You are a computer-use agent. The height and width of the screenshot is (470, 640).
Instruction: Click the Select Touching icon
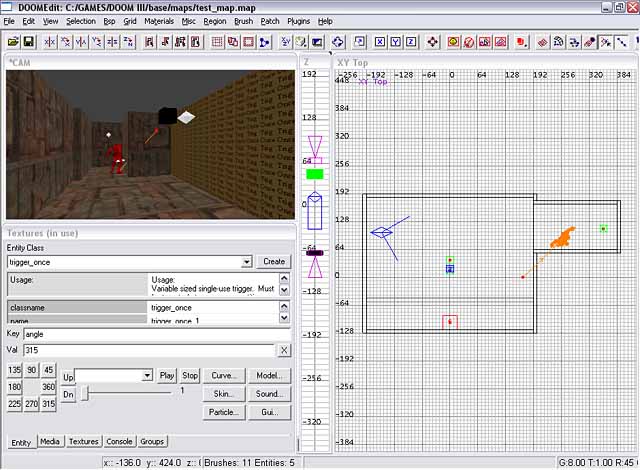[x=165, y=42]
